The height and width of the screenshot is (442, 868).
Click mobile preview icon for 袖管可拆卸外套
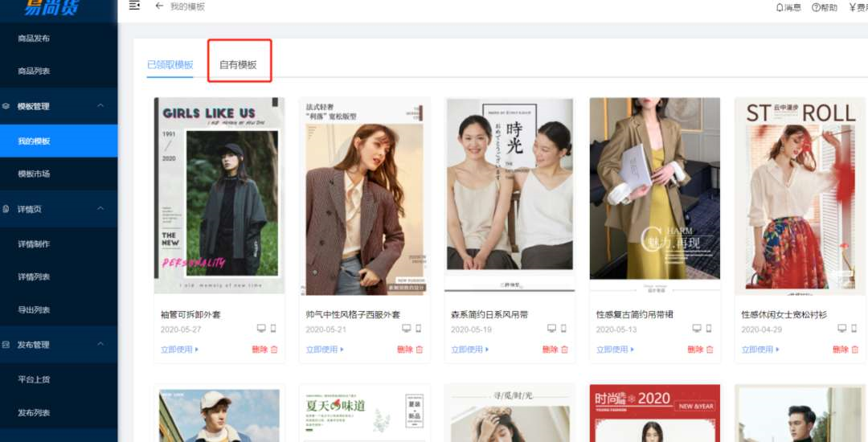(x=273, y=328)
